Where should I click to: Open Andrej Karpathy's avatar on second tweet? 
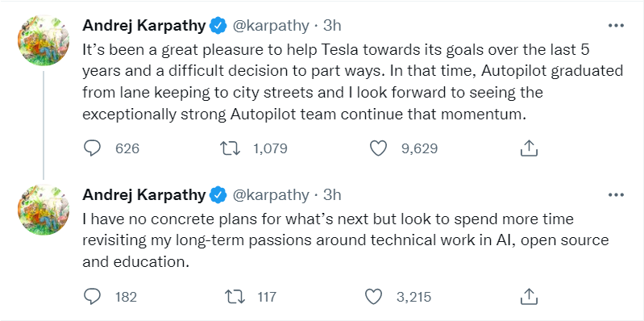coord(44,210)
